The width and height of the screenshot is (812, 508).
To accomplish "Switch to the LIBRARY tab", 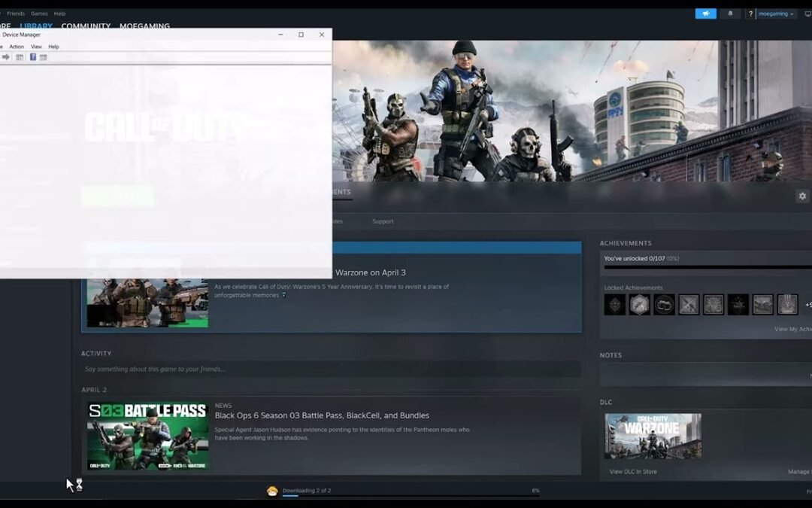I will pyautogui.click(x=35, y=26).
